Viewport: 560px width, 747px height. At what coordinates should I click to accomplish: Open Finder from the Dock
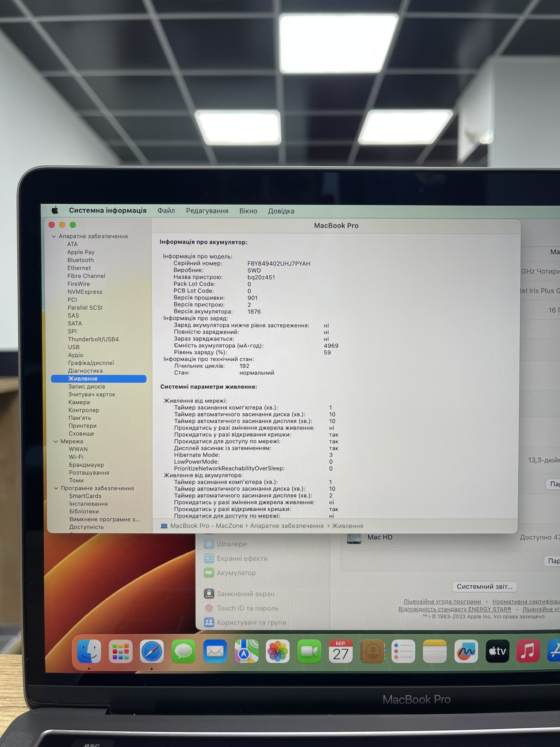tap(89, 651)
